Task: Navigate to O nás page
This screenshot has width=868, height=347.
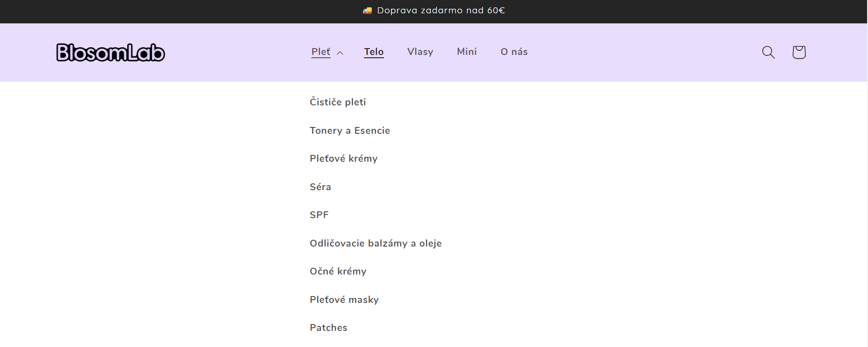Action: point(514,52)
